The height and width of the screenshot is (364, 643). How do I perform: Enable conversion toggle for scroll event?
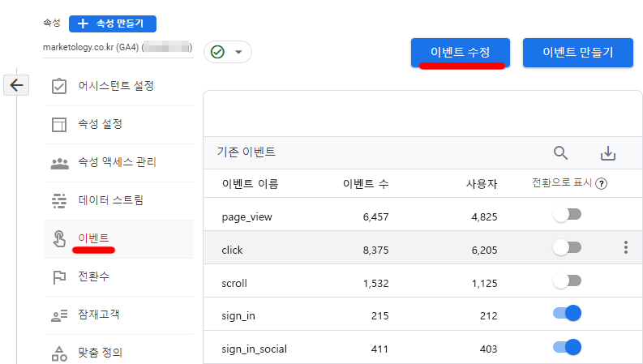(x=567, y=280)
